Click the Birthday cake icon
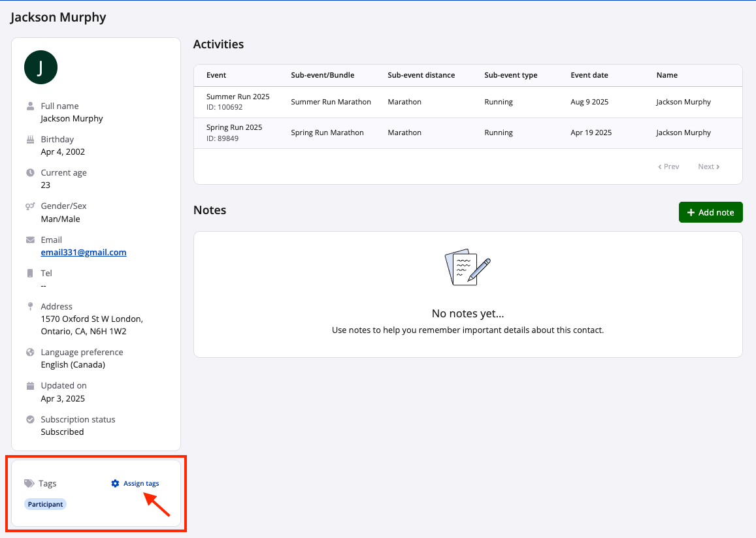The width and height of the screenshot is (756, 538). tap(30, 139)
